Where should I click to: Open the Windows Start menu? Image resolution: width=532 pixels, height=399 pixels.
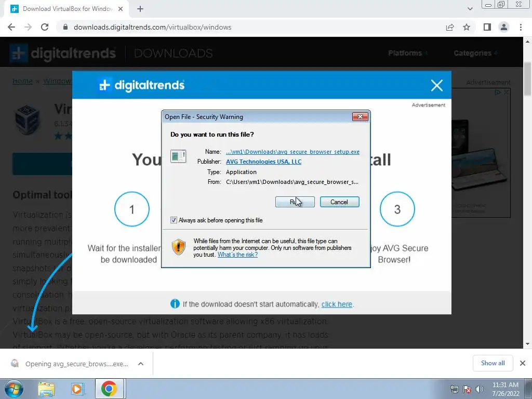pos(14,389)
